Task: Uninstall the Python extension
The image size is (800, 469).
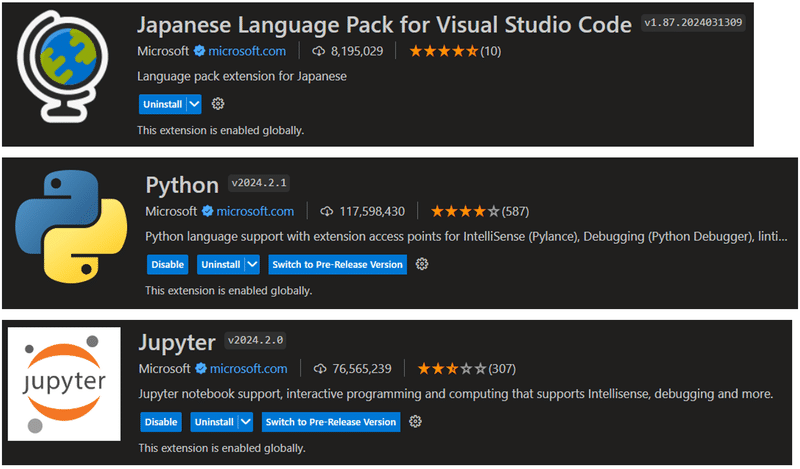Action: click(221, 264)
